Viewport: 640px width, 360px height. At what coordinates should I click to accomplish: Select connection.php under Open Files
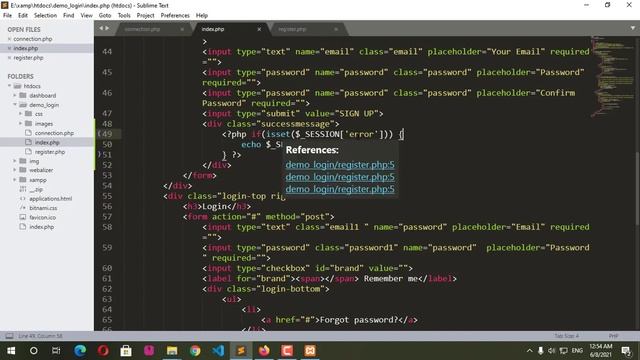coord(33,39)
